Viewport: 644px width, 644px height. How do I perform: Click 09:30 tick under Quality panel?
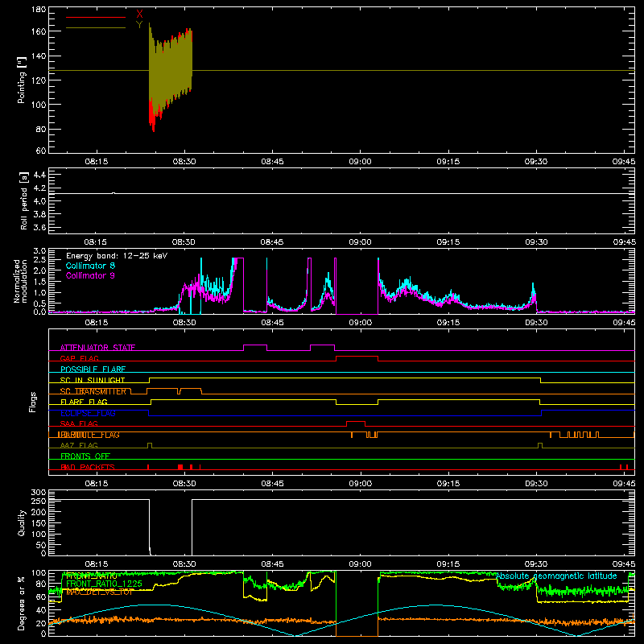(x=536, y=564)
